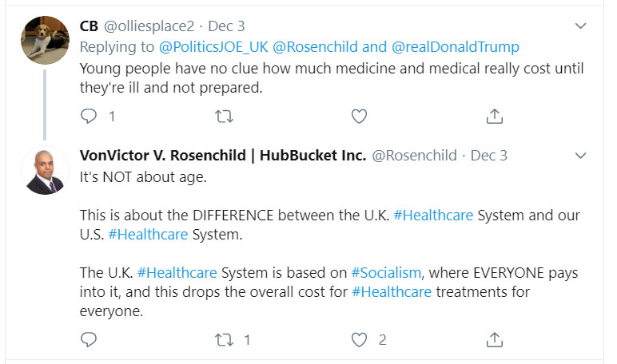Like CB's tweet

[360, 117]
